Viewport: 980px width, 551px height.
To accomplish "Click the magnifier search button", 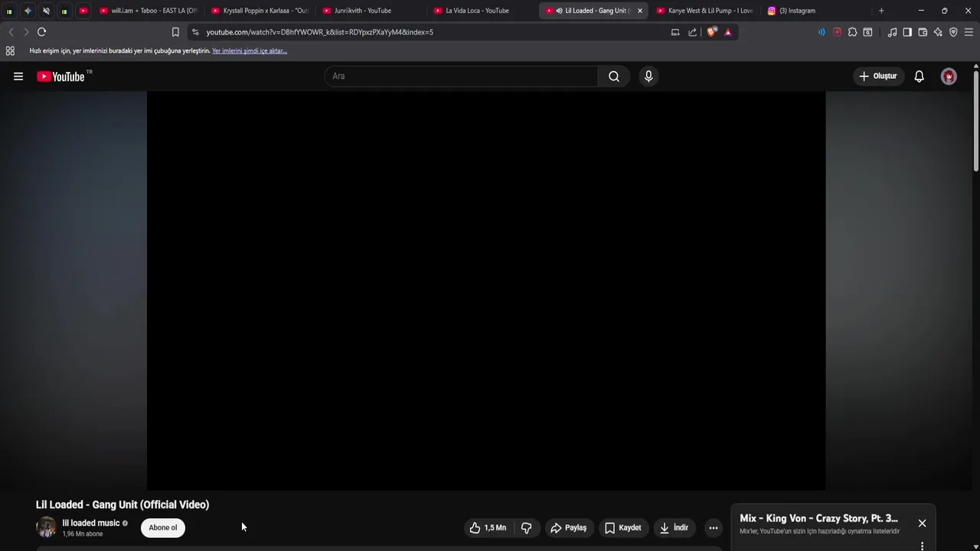I will [614, 77].
